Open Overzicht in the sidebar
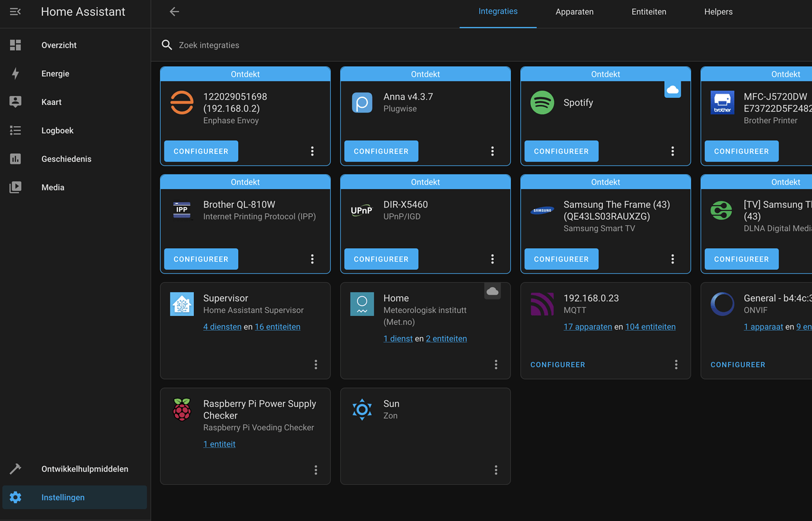 [x=75, y=45]
